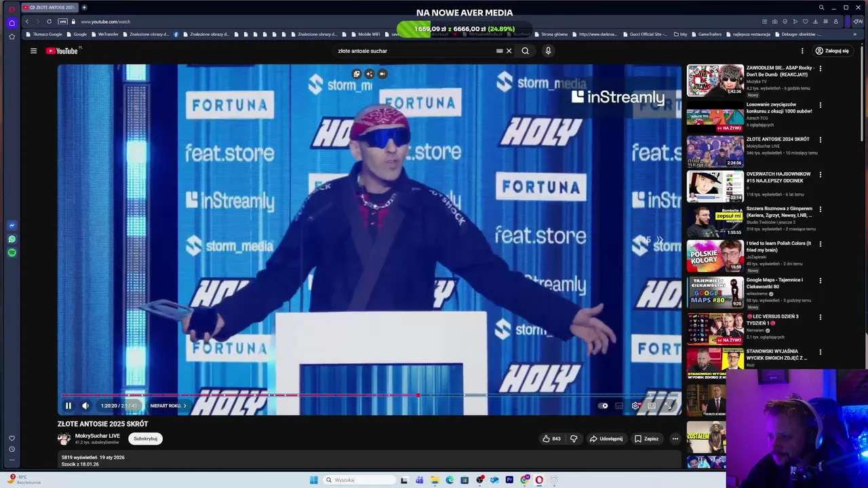Viewport: 868px width, 488px height.
Task: Open a new tab with plus
Action: (84, 7)
